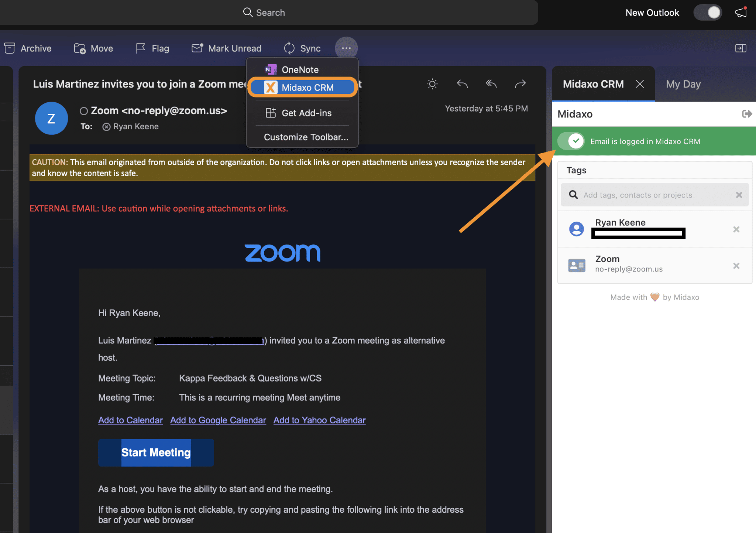This screenshot has width=756, height=533.
Task: Click Add to Yahoo Calendar link
Action: (320, 420)
